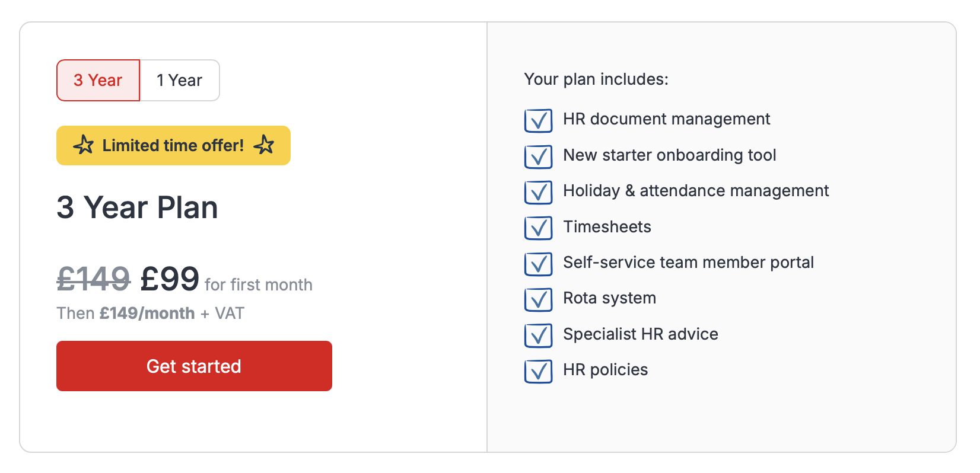Viewport: 980px width, 473px height.
Task: Click the Rota system checkmark icon
Action: tap(538, 299)
